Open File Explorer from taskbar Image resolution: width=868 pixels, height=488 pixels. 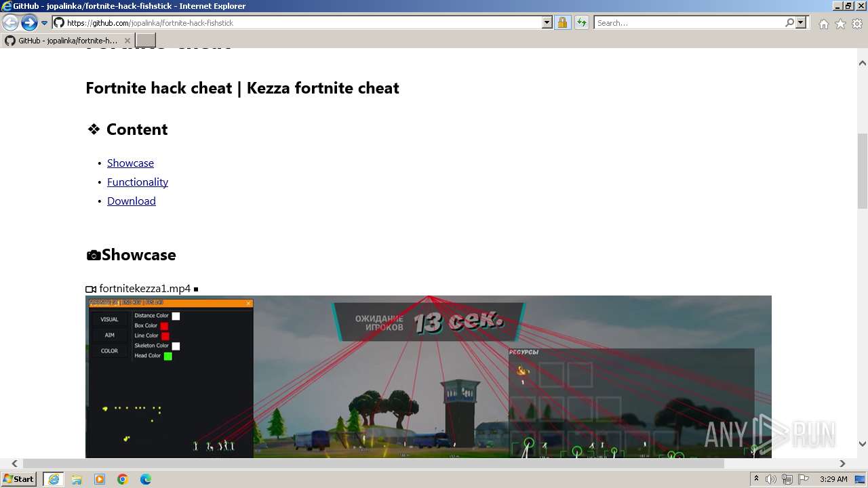coord(77,479)
